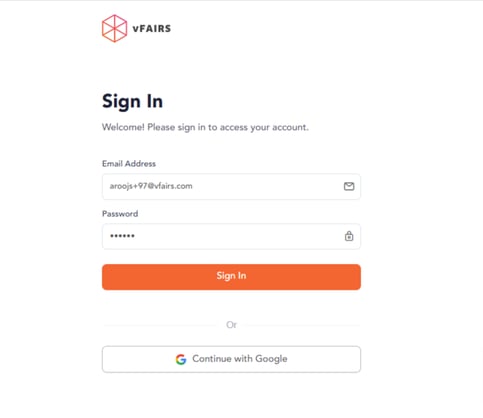Screen dimensions: 483x418
Task: Click the padlock icon in password field
Action: pyautogui.click(x=349, y=236)
